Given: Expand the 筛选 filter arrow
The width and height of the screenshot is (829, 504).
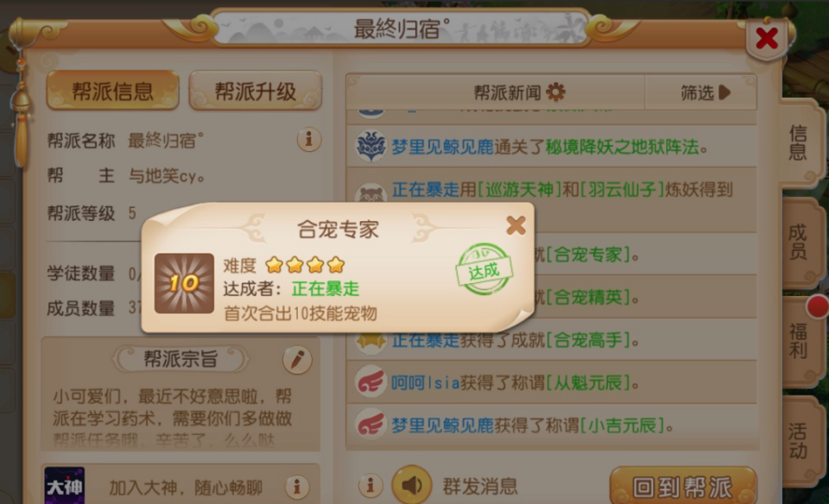Looking at the screenshot, I should 725,92.
